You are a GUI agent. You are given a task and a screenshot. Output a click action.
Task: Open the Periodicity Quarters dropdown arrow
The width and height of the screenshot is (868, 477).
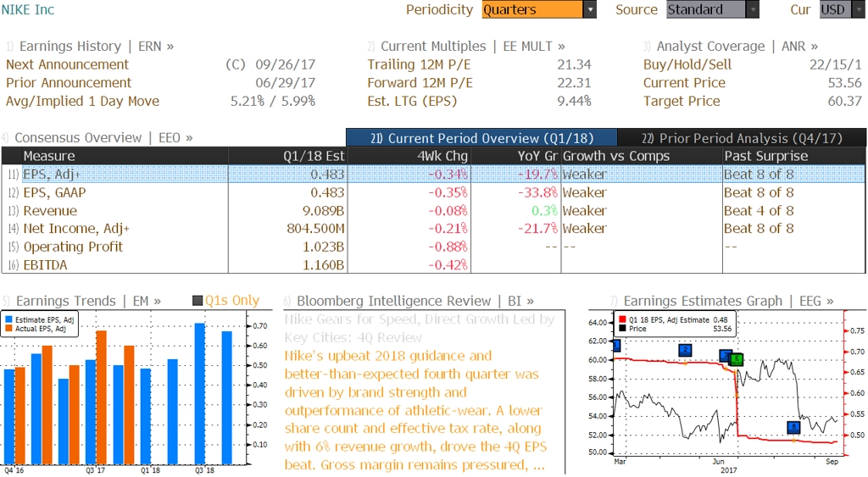pyautogui.click(x=590, y=9)
